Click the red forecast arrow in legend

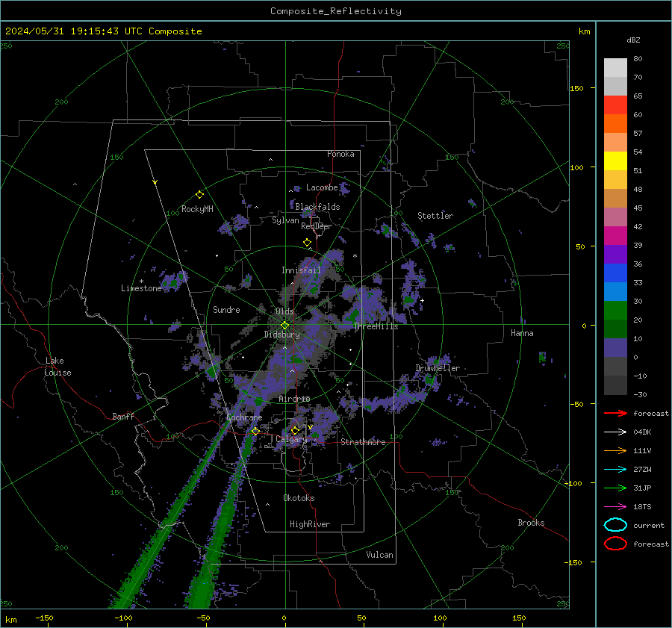coord(615,413)
